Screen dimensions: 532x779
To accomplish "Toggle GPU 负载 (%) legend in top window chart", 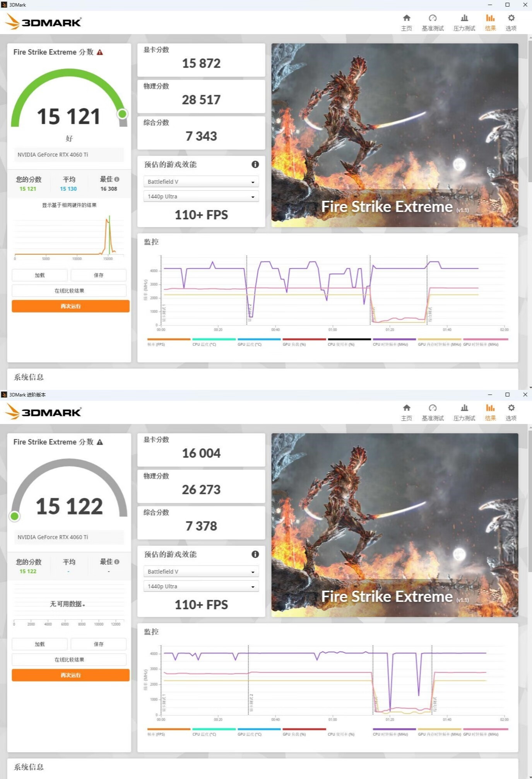I will [x=304, y=342].
